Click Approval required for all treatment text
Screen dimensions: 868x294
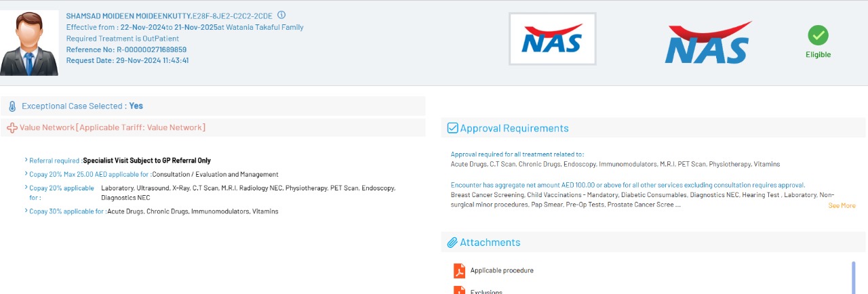click(x=517, y=154)
